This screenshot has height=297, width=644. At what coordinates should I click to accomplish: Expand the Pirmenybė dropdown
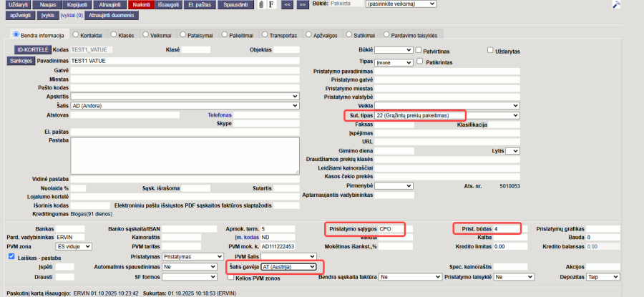[x=394, y=185]
